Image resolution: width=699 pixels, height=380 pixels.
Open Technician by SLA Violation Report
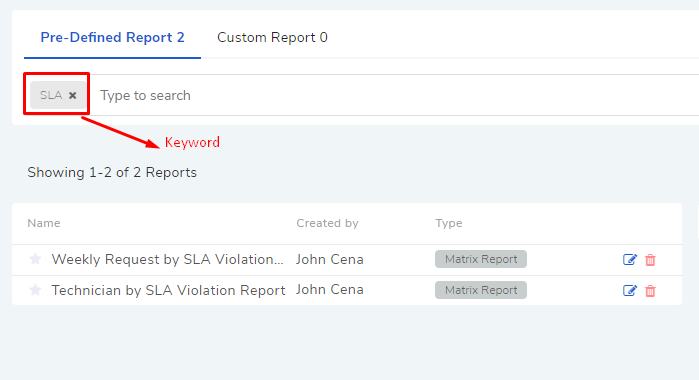[169, 290]
